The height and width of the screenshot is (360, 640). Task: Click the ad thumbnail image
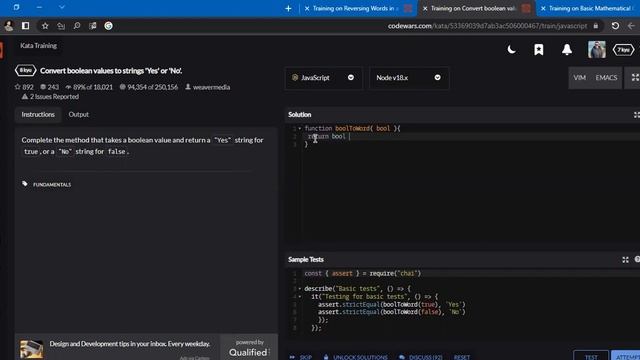[31, 349]
